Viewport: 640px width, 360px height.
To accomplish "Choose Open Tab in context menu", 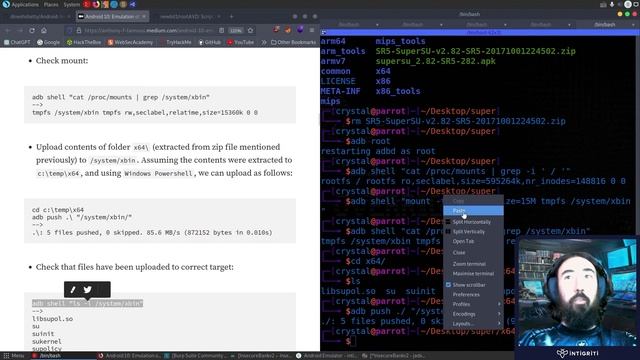I will 473,241.
